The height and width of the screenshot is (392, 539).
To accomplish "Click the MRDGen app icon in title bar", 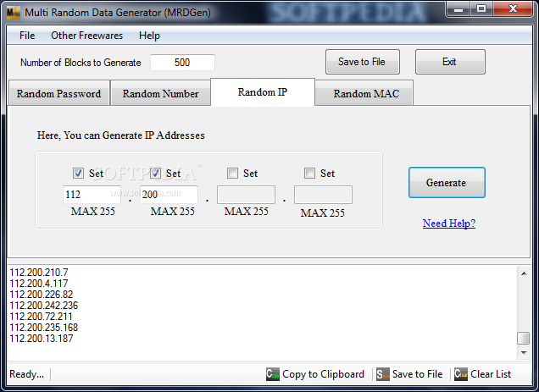I will point(14,13).
